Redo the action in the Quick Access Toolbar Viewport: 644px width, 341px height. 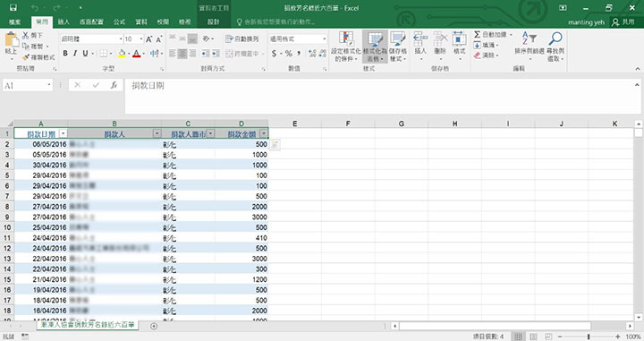coord(56,8)
